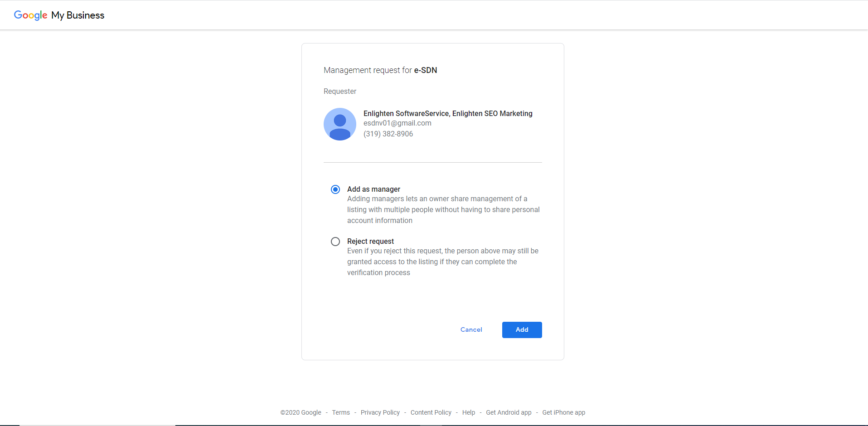Open the Content Policy footer link

[431, 412]
